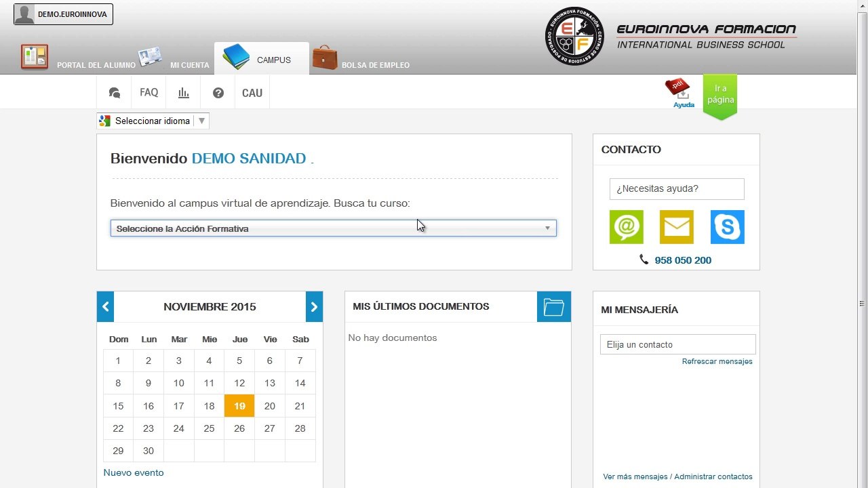Click the Euroinnova Formacion circular logo
The height and width of the screenshot is (488, 868).
pos(574,37)
